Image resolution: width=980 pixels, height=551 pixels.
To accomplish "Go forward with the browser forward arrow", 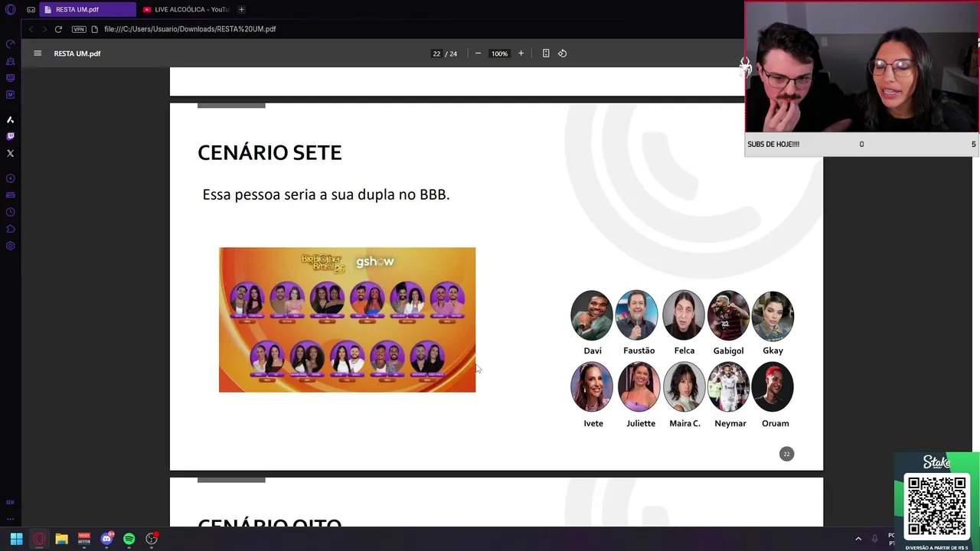I will 44,29.
